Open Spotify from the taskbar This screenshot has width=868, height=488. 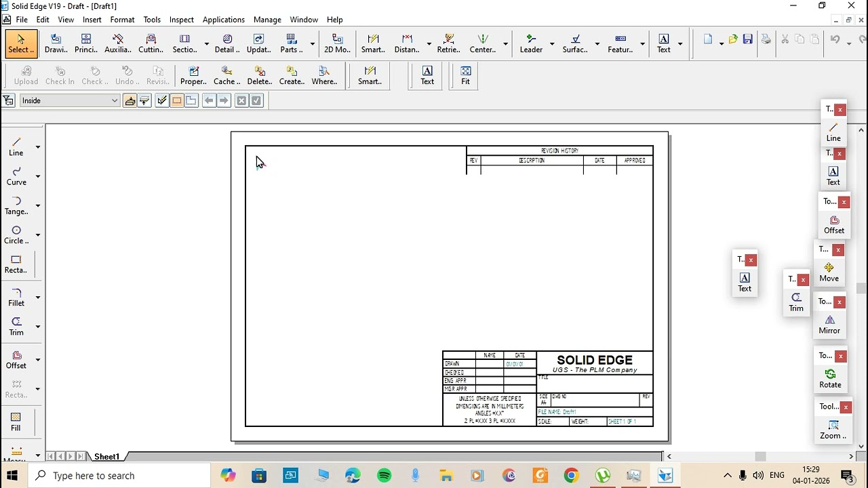[384, 476]
